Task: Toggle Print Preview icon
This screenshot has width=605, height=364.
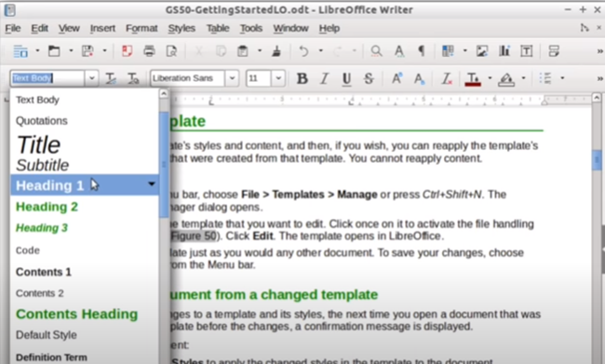Action: point(171,51)
